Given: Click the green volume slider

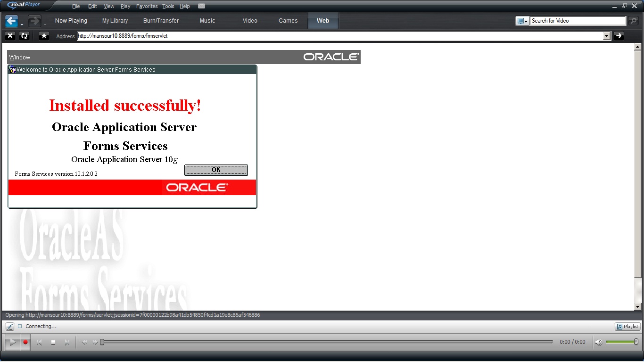Looking at the screenshot, I should click(620, 342).
